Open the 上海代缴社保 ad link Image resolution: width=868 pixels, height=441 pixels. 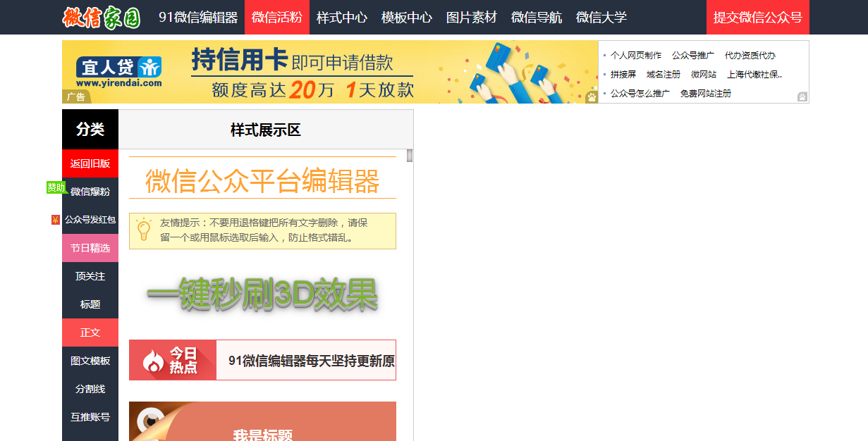point(754,74)
